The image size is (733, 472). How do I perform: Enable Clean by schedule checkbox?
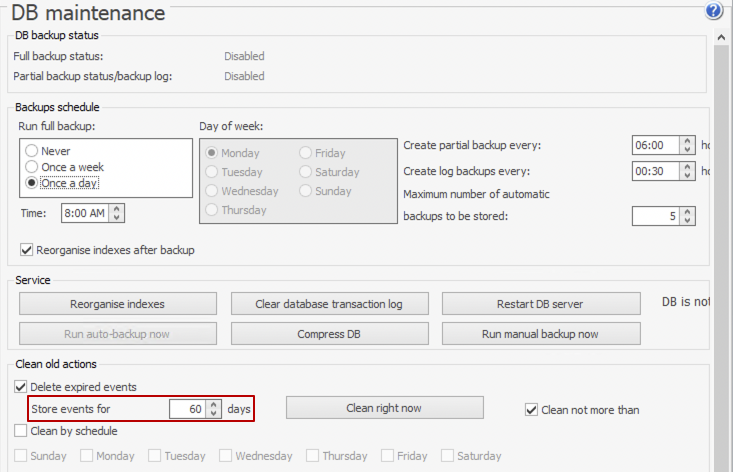[x=21, y=431]
